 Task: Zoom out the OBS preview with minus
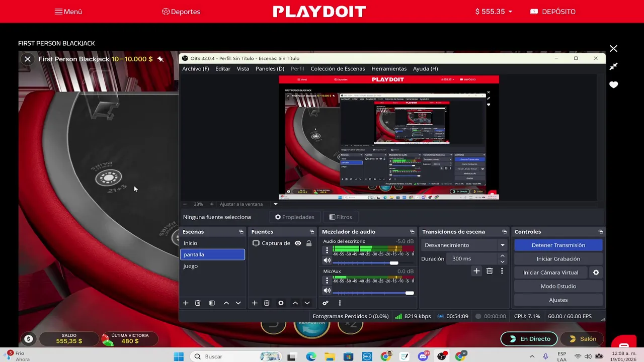[185, 204]
